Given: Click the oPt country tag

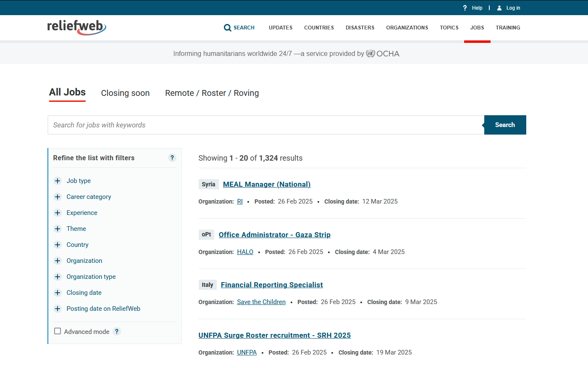Looking at the screenshot, I should click(206, 234).
